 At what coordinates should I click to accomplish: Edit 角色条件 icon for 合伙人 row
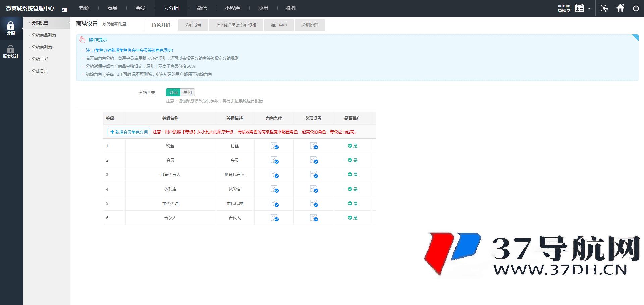point(274,218)
